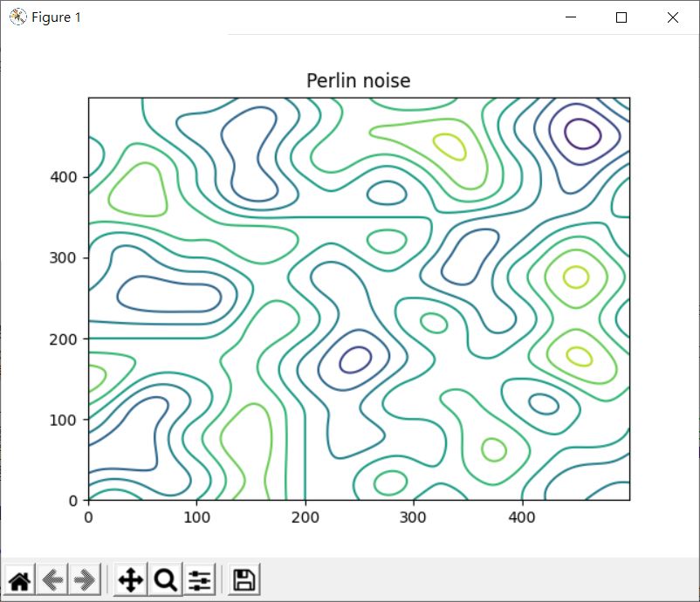Click the y-axis tick label 200
700x602 pixels.
pyautogui.click(x=64, y=339)
